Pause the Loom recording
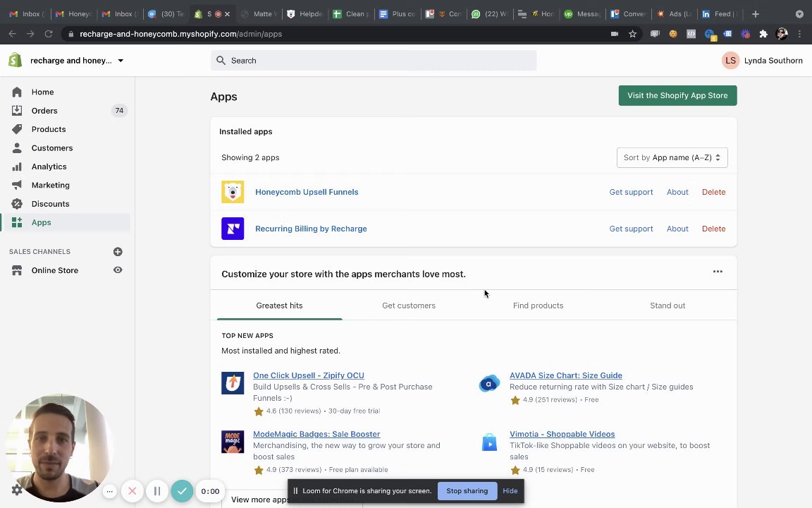Image resolution: width=812 pixels, height=508 pixels. pyautogui.click(x=157, y=491)
